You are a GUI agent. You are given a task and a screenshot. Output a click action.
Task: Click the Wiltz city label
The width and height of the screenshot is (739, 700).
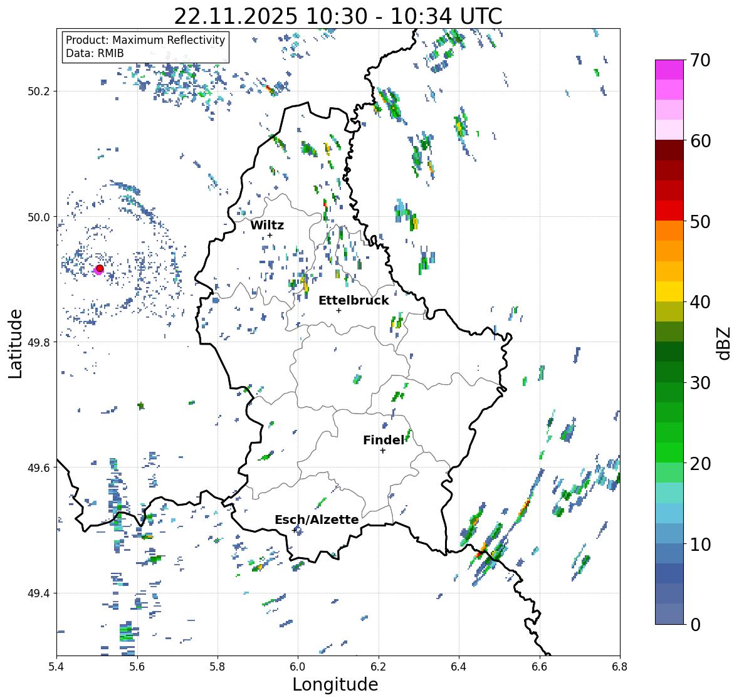pos(267,225)
